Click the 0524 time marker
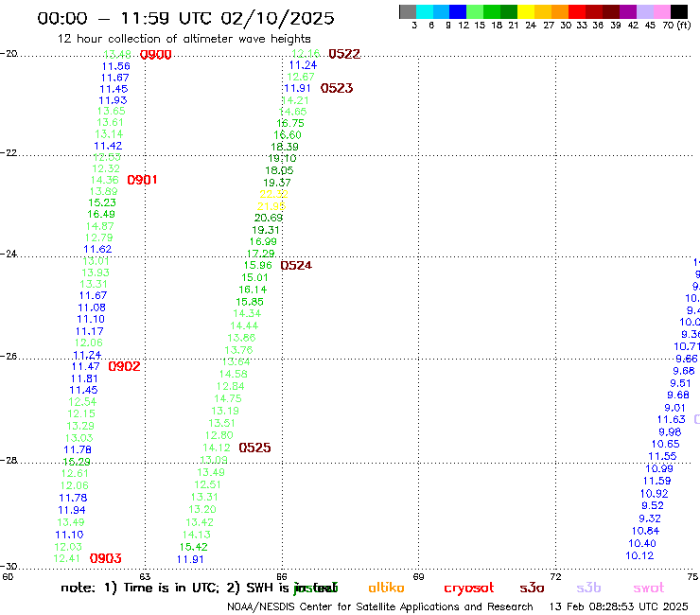700x615 pixels. pyautogui.click(x=296, y=265)
